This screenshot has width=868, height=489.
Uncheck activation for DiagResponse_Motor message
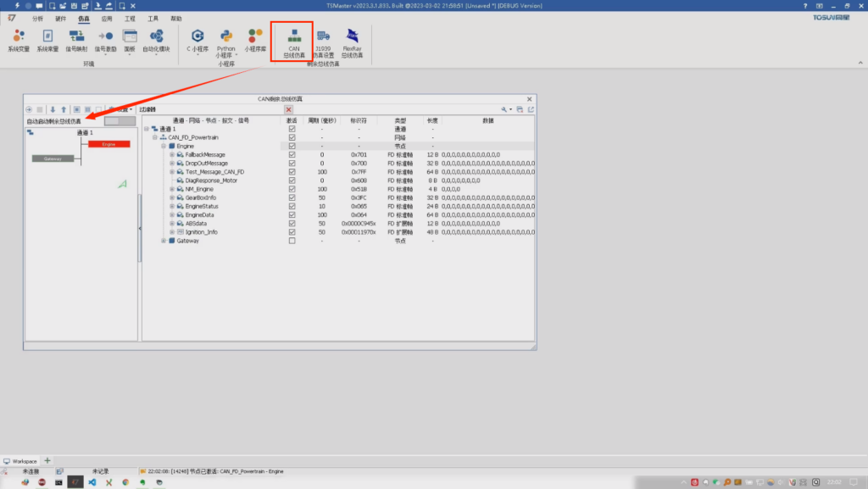coord(292,181)
